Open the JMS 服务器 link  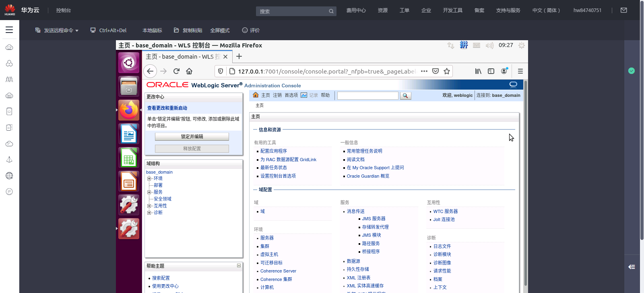click(374, 219)
